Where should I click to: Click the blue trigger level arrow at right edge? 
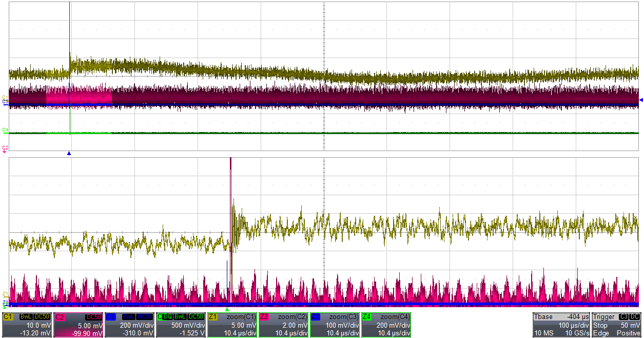[x=640, y=100]
